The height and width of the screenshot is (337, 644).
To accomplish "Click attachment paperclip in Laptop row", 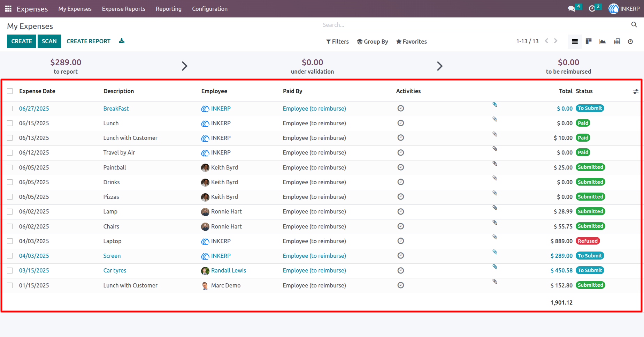I will (x=495, y=237).
